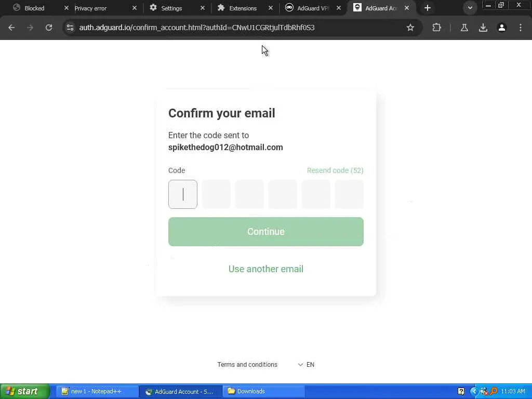Switch to the Privacy error tab

tap(90, 8)
